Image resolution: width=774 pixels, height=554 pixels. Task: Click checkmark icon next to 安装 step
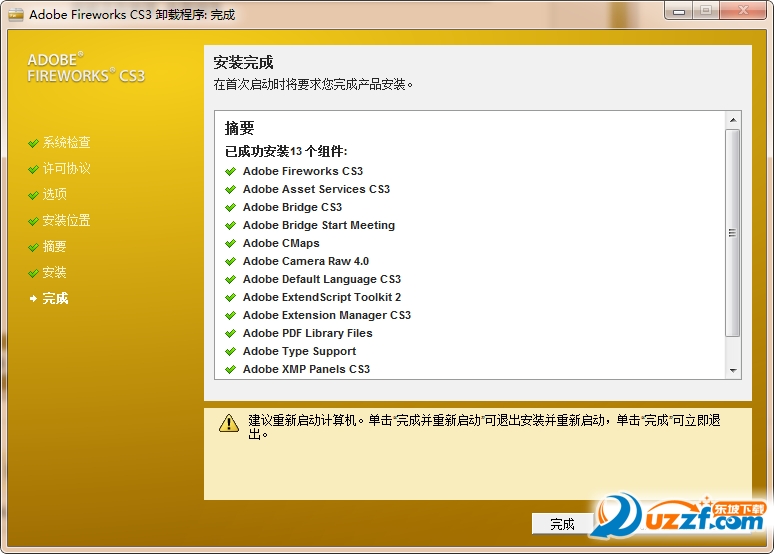tap(33, 273)
